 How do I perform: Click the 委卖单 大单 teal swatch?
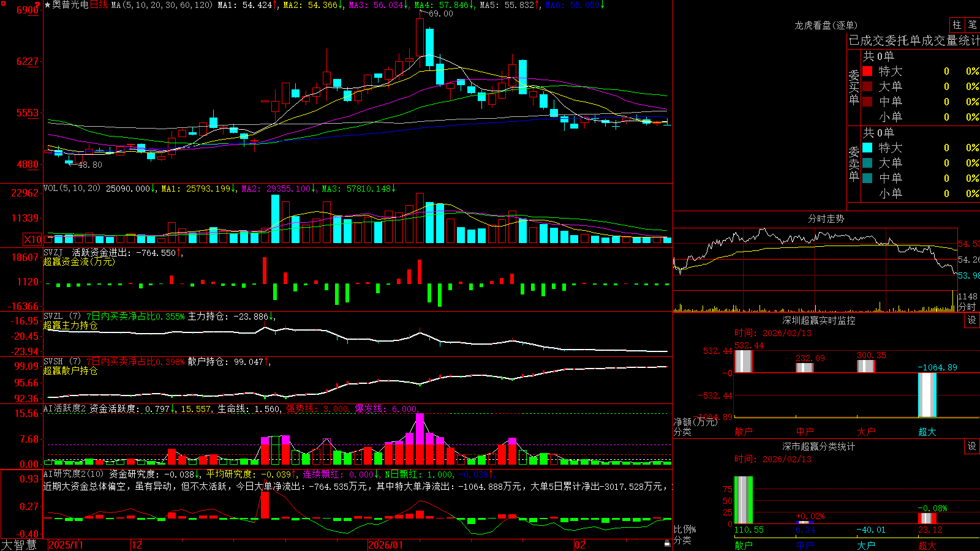(867, 163)
